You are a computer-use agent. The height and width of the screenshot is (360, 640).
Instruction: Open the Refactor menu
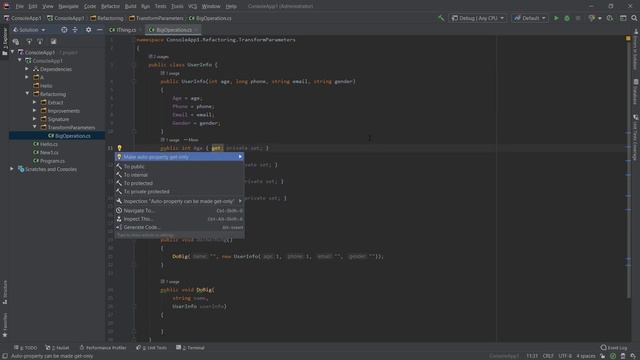[110, 6]
